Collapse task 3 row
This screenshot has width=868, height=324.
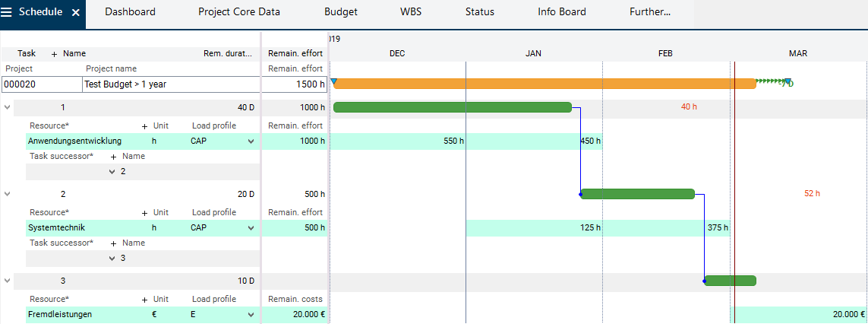coord(8,281)
